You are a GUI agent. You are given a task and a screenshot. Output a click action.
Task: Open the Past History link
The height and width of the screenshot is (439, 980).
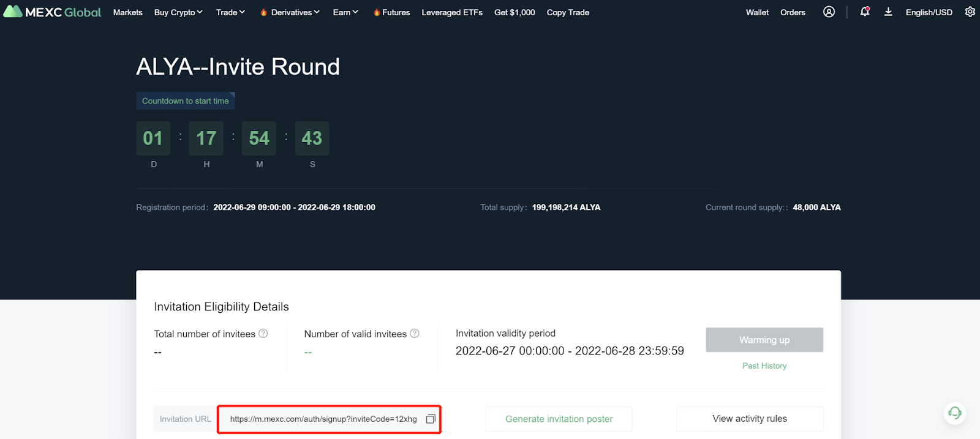click(x=764, y=366)
